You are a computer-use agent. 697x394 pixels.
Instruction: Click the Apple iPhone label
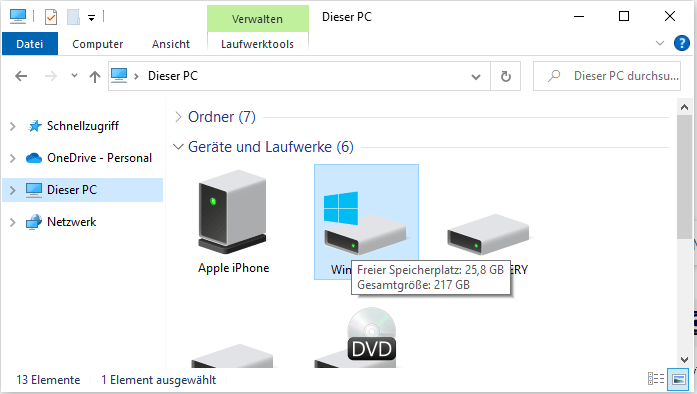234,268
